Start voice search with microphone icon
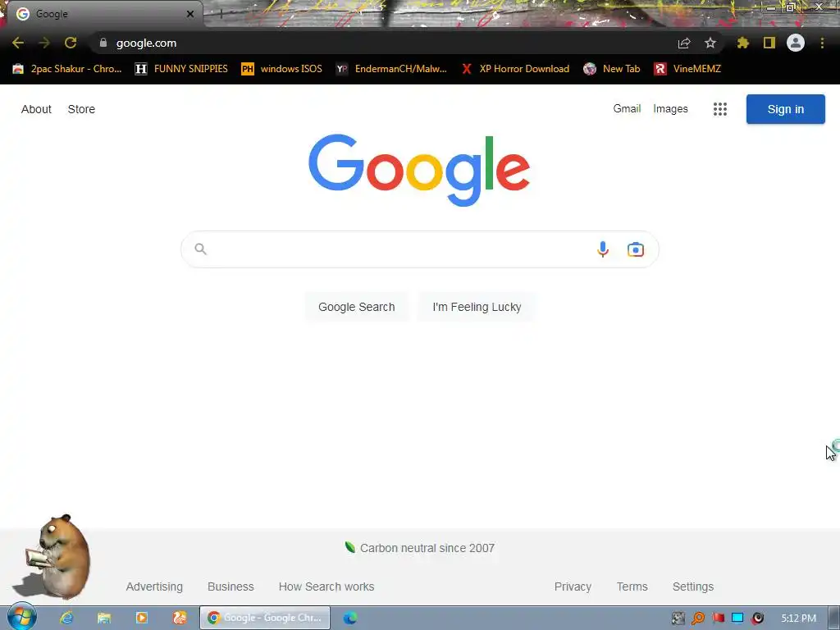The image size is (840, 630). (603, 249)
